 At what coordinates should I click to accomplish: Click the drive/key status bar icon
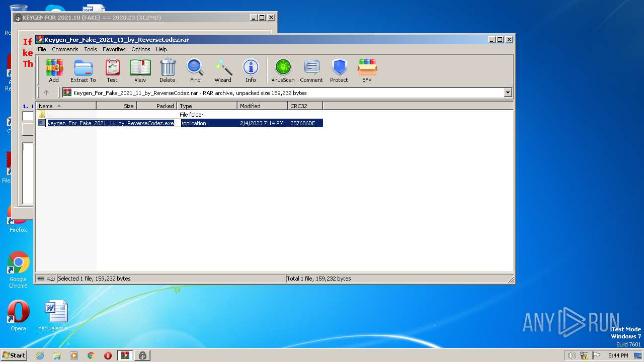pyautogui.click(x=46, y=279)
